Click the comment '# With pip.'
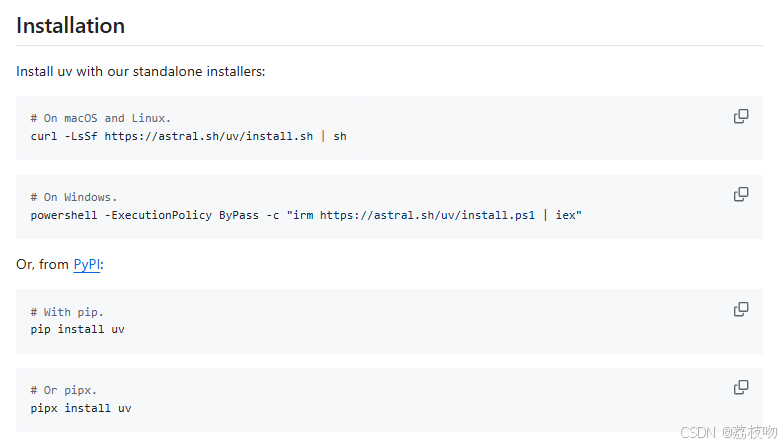This screenshot has height=446, width=784. click(66, 312)
